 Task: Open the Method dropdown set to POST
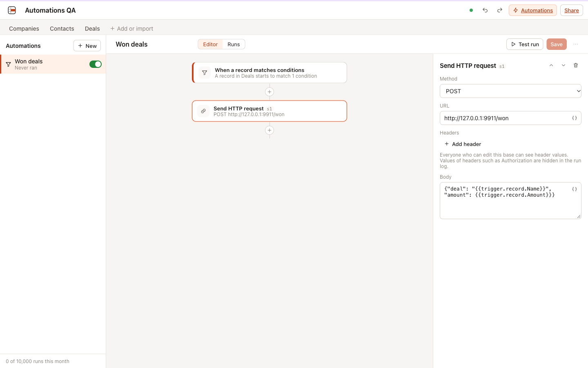[510, 91]
